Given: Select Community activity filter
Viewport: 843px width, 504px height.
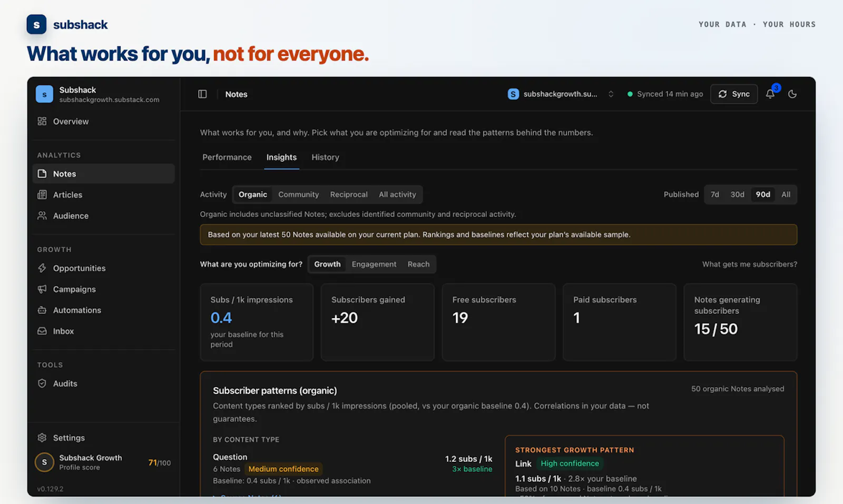Looking at the screenshot, I should pyautogui.click(x=299, y=194).
